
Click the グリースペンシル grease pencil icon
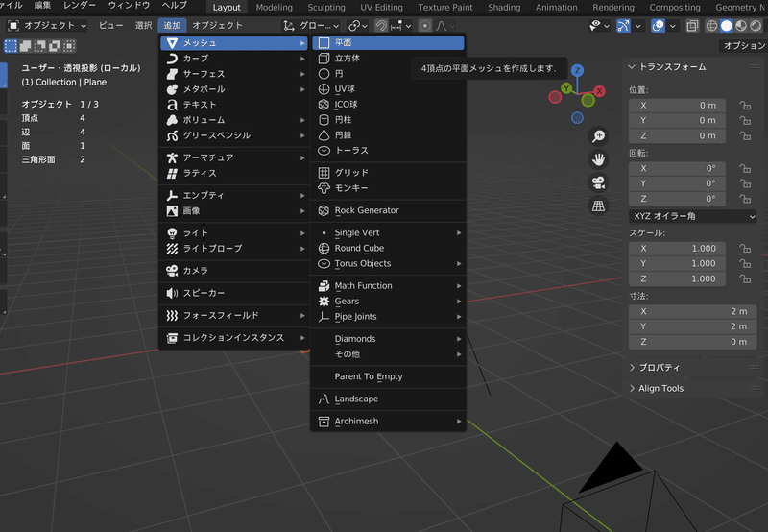click(x=172, y=135)
